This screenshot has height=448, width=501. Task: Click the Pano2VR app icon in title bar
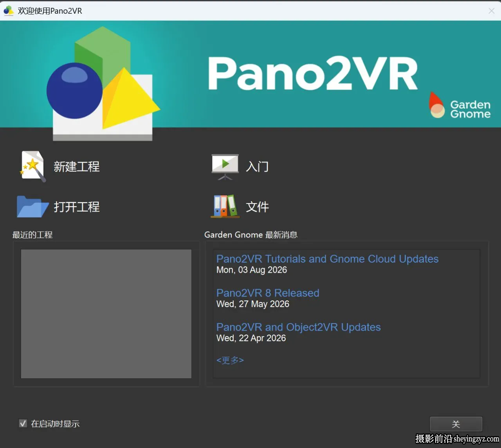click(x=9, y=11)
